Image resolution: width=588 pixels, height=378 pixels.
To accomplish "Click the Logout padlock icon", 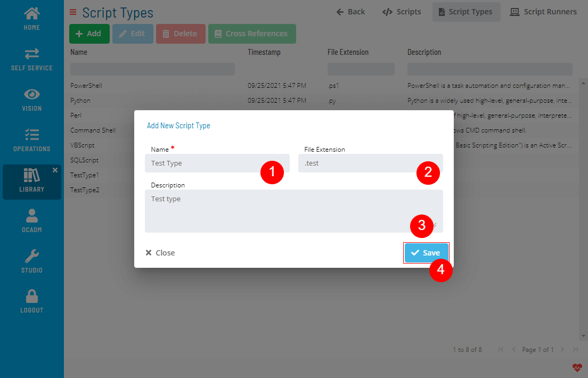I will 31,297.
